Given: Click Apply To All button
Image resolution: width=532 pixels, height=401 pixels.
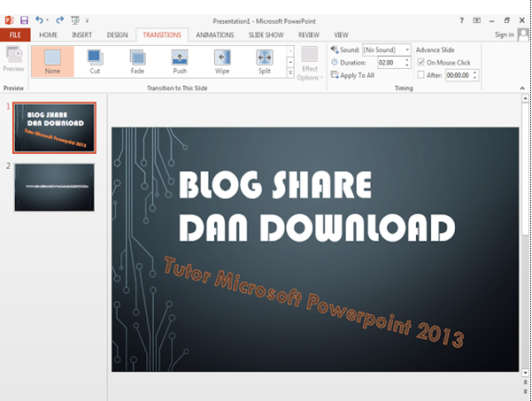Looking at the screenshot, I should [x=353, y=75].
